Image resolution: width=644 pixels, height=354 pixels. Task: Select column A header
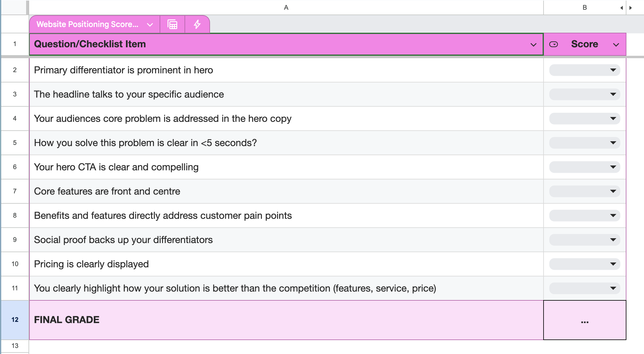286,8
